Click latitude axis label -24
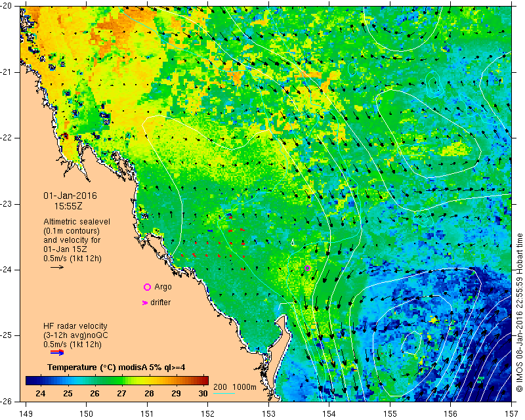This screenshot has height=420, width=525. 7,270
